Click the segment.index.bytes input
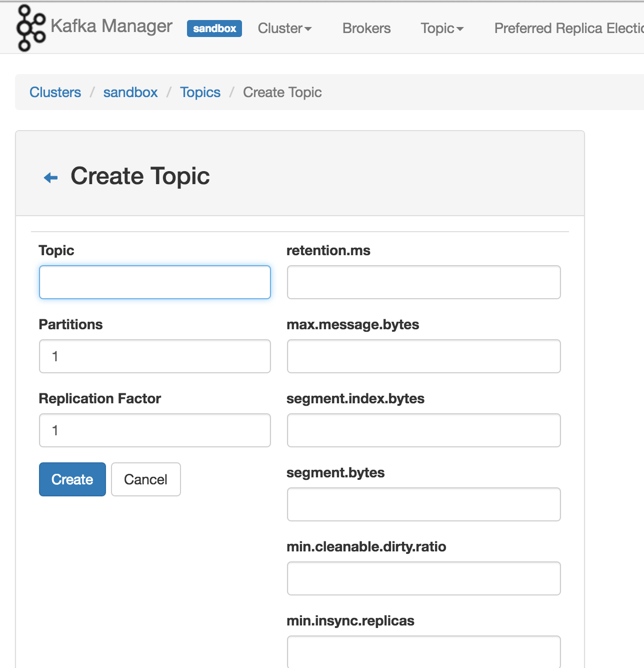 [423, 430]
